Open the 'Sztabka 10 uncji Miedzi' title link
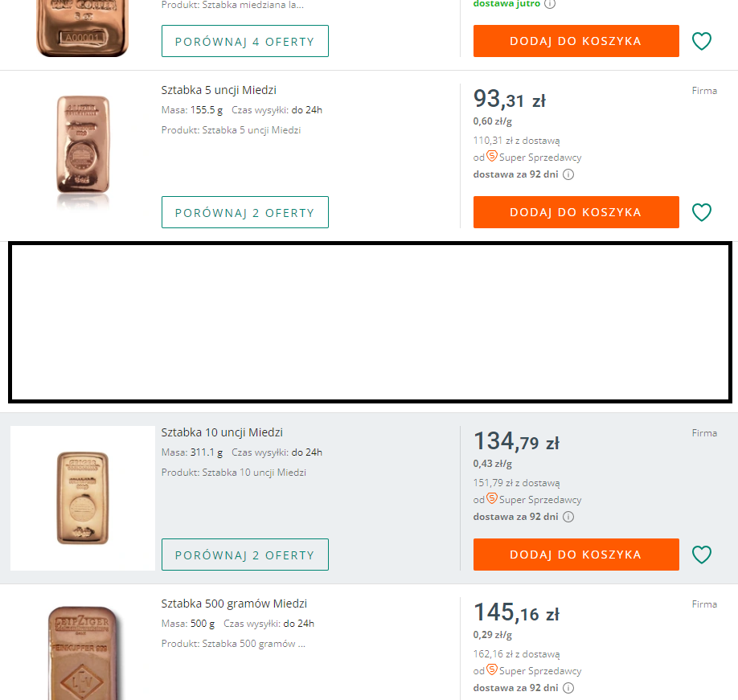738x700 pixels. [x=222, y=432]
